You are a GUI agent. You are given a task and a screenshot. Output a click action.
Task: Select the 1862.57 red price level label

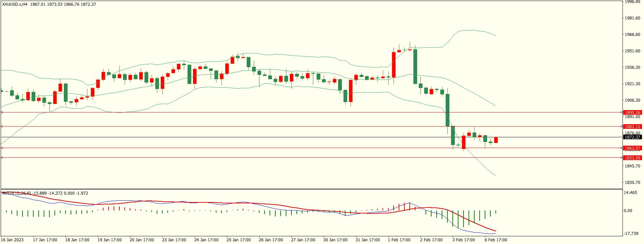pos(632,148)
